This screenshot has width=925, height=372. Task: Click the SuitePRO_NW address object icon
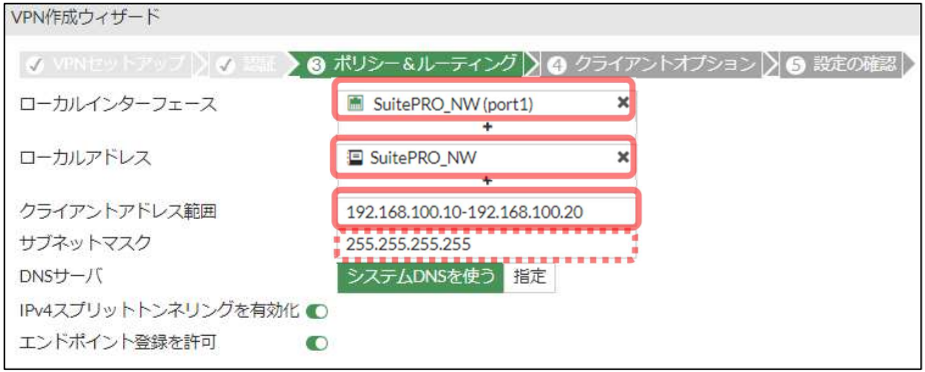[355, 157]
